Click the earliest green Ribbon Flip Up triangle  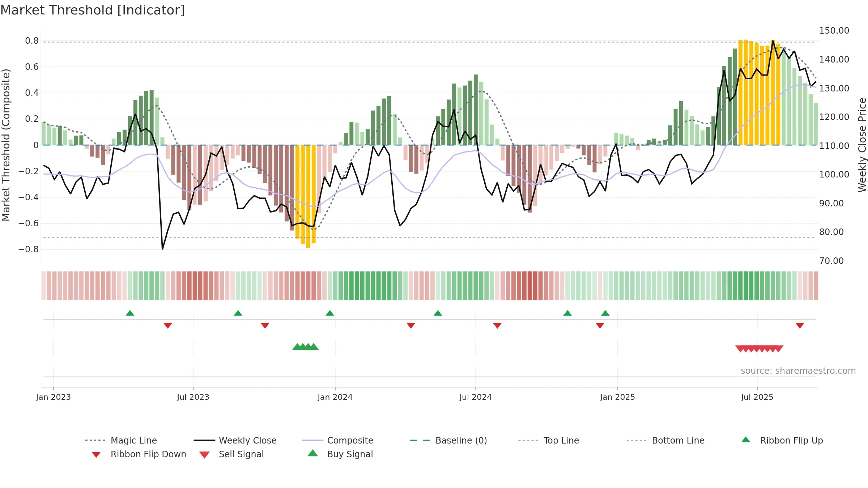(x=130, y=313)
